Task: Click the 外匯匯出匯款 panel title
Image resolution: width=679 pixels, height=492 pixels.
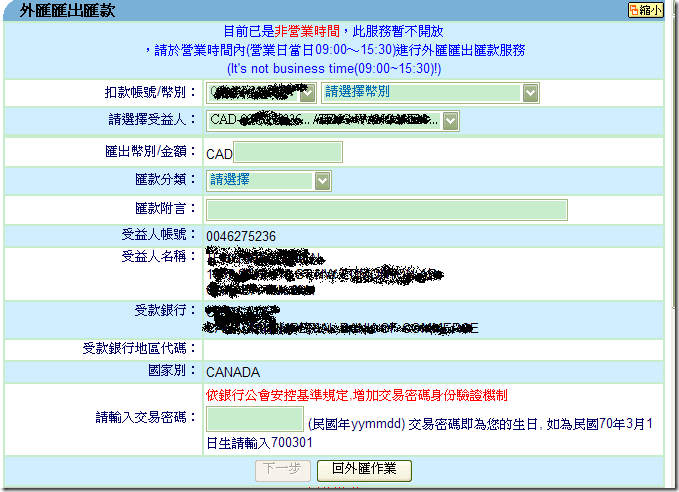Action: point(68,10)
